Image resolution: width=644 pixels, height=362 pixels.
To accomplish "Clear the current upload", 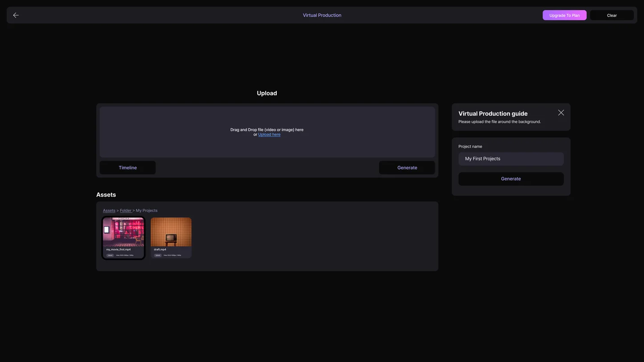I will tap(612, 15).
